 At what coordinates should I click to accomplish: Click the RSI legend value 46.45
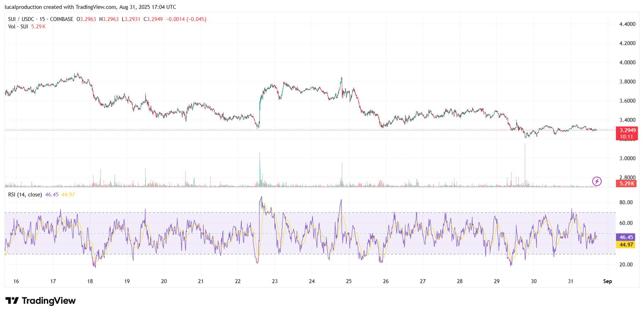click(x=52, y=195)
